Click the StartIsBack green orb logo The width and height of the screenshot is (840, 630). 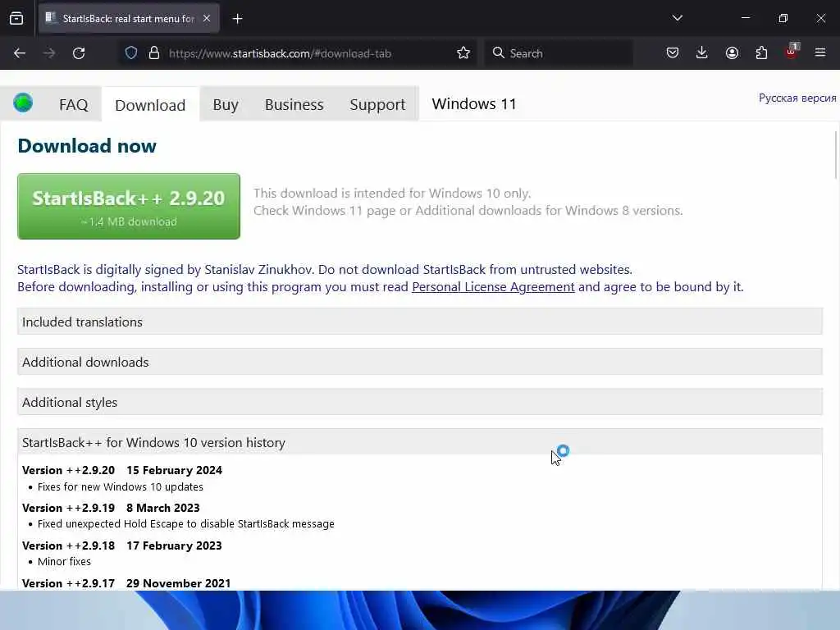(23, 103)
